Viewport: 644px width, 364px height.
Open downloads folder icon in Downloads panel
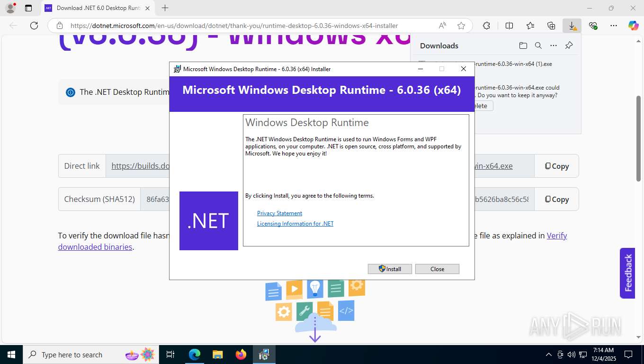[x=523, y=45]
